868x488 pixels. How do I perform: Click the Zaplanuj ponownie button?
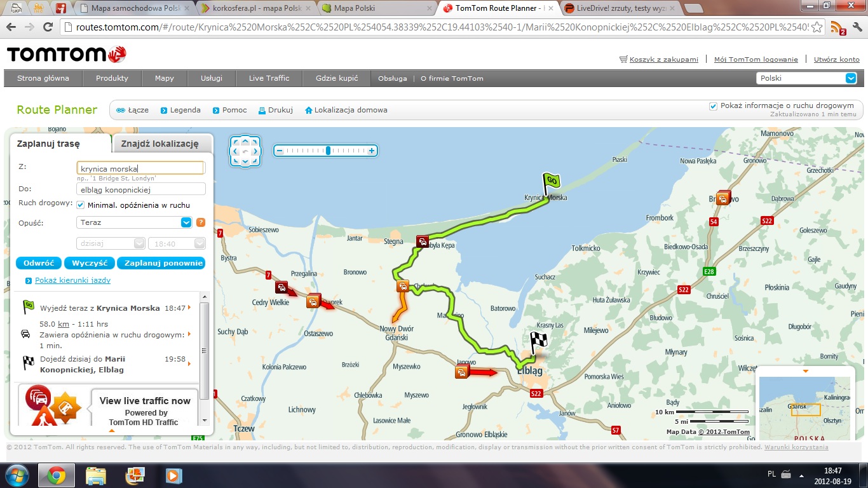161,263
